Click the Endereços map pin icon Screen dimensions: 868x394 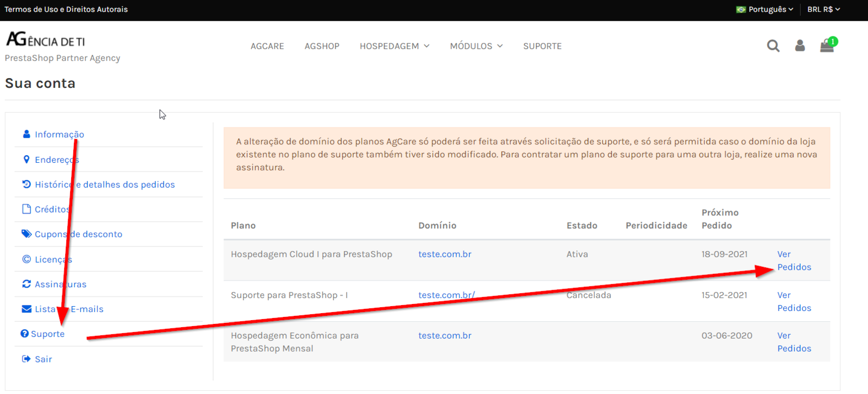(27, 160)
